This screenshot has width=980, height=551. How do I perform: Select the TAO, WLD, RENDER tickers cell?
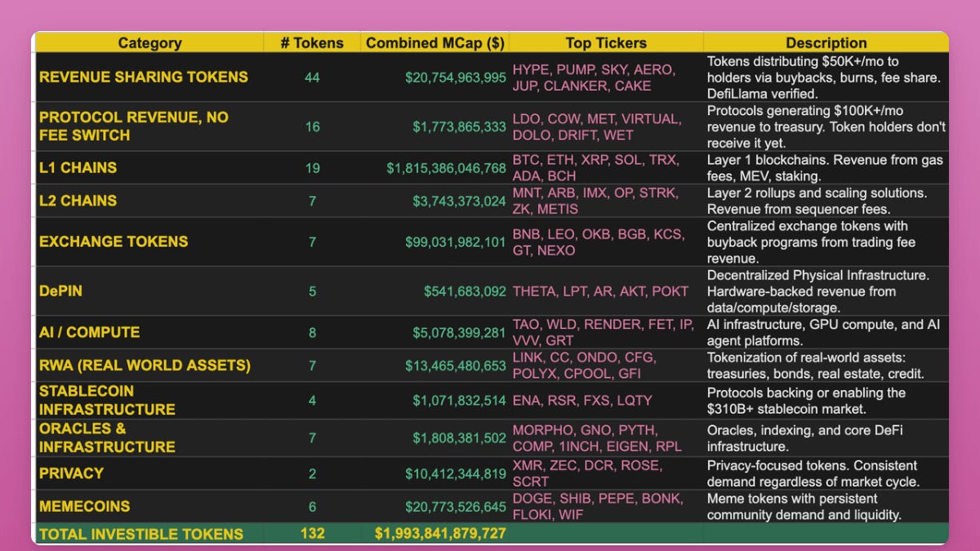(x=606, y=332)
